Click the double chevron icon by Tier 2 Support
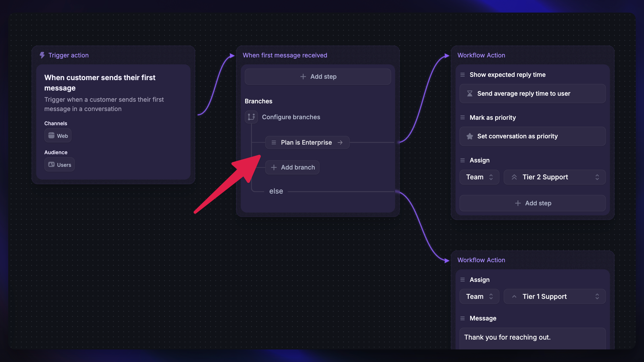Viewport: 644px width, 362px height. point(514,177)
